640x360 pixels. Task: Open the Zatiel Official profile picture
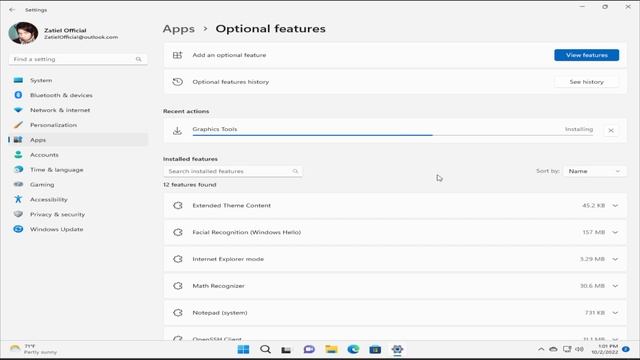(23, 33)
